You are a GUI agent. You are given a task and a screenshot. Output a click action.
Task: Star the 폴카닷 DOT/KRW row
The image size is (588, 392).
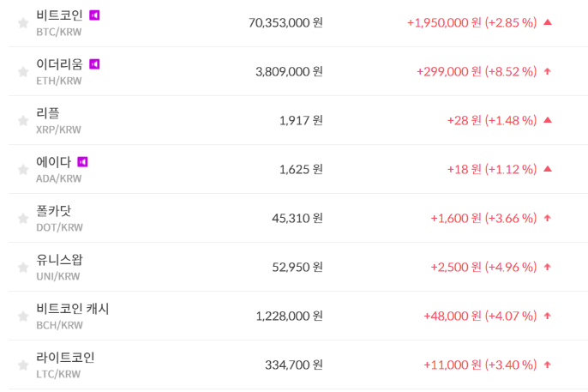point(23,219)
